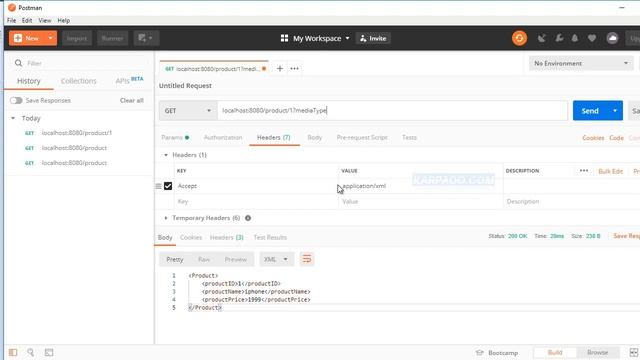640x360 pixels.
Task: Open the request Body tab
Action: click(x=315, y=138)
